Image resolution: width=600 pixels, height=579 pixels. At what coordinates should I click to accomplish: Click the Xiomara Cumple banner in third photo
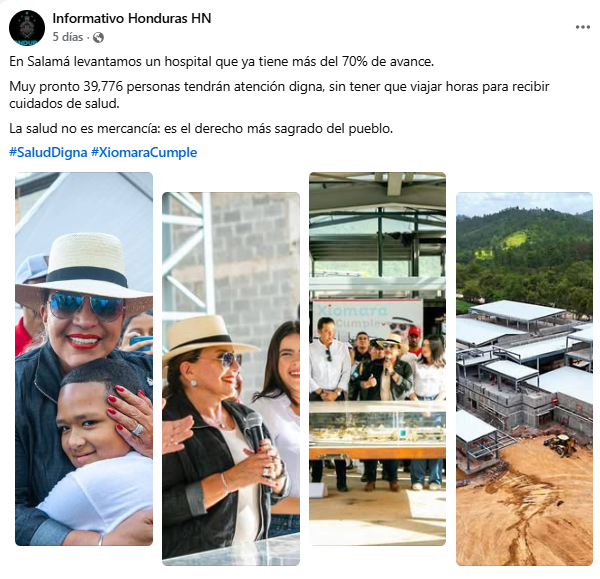367,318
